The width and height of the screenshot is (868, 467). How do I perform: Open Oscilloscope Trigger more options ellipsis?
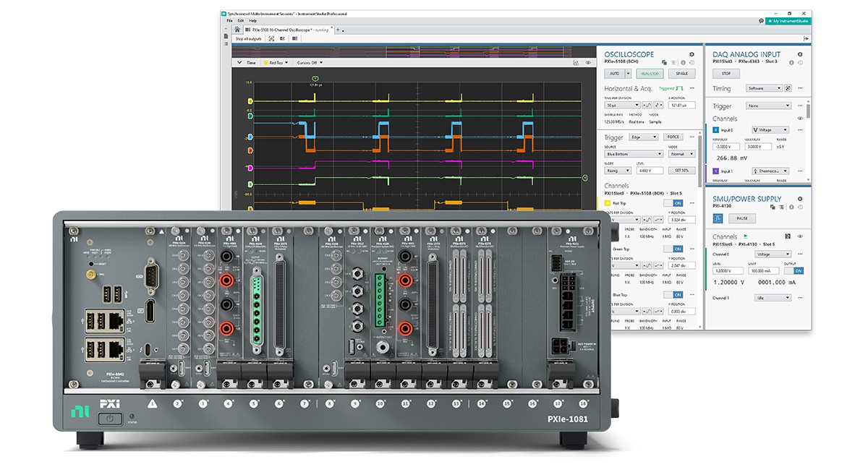[x=692, y=137]
